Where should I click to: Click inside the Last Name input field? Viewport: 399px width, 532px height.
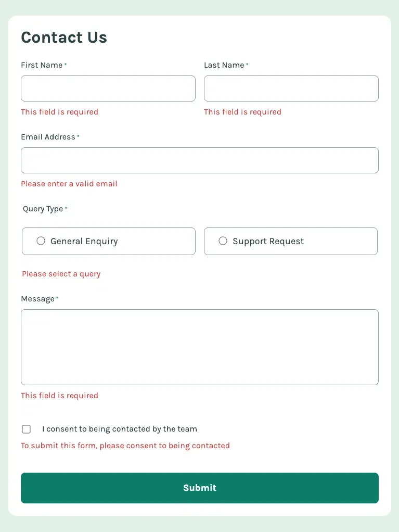(x=291, y=88)
